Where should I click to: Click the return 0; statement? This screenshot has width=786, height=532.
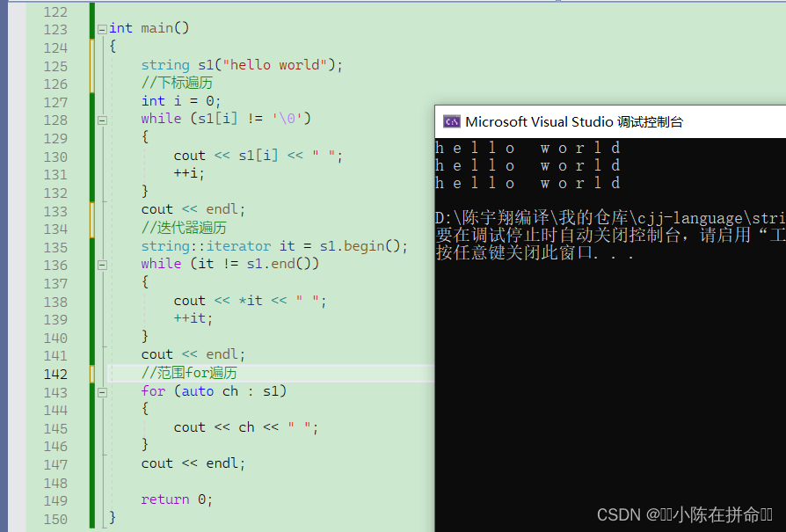177,500
